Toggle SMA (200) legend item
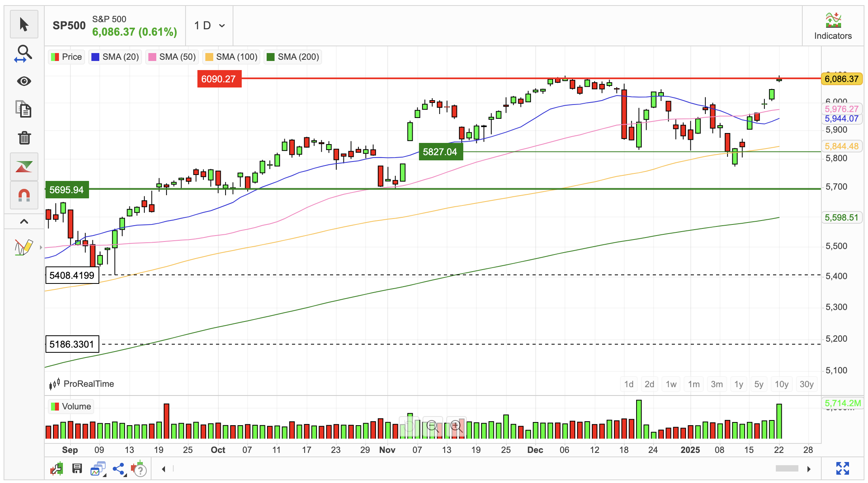The width and height of the screenshot is (868, 483). tap(293, 57)
